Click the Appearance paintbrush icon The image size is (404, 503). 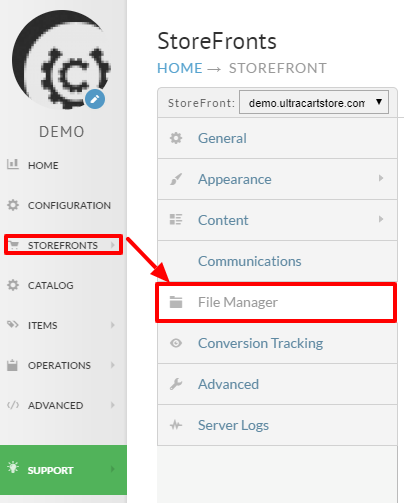[176, 179]
